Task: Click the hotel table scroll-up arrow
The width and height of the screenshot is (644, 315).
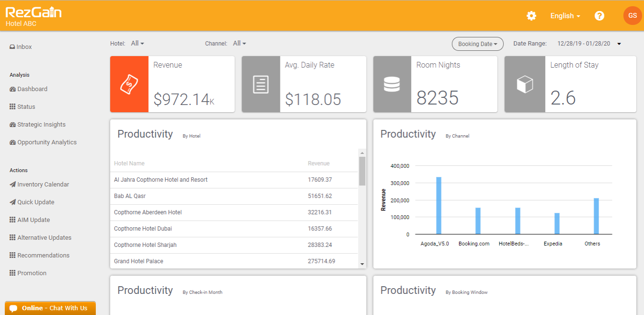Action: tap(362, 152)
